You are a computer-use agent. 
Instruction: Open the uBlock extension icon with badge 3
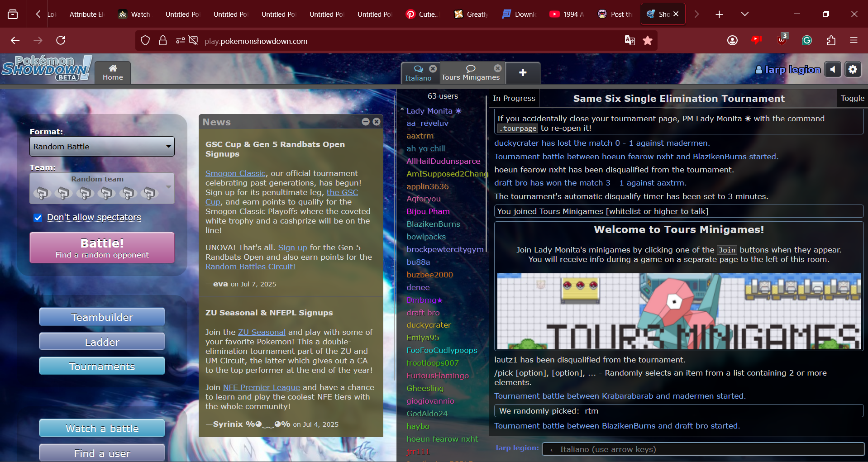(782, 39)
